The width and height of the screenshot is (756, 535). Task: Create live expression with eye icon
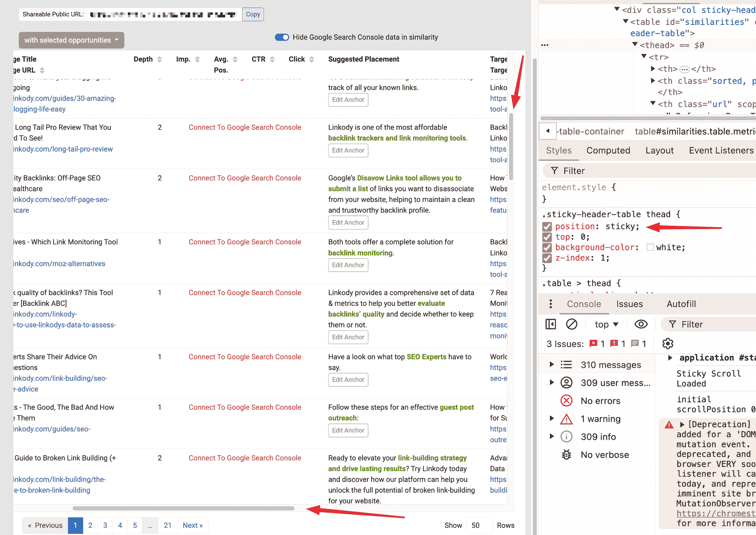641,324
